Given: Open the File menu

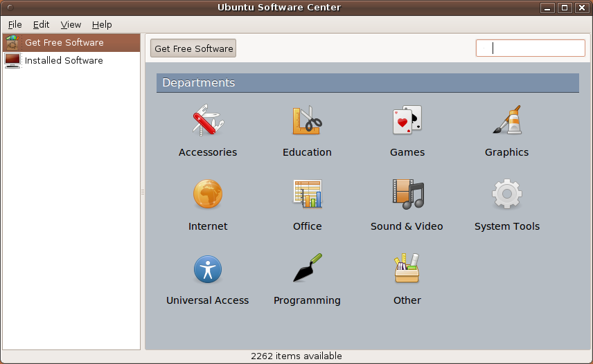Looking at the screenshot, I should (15, 24).
